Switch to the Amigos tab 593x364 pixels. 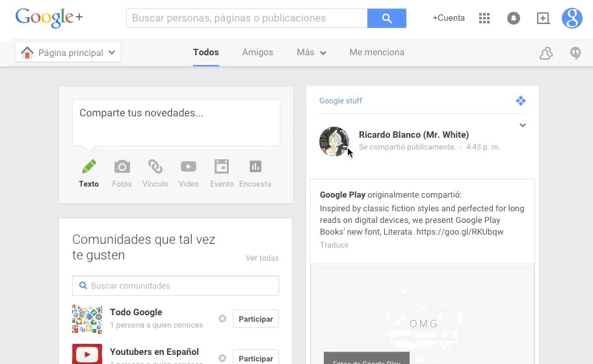point(257,52)
